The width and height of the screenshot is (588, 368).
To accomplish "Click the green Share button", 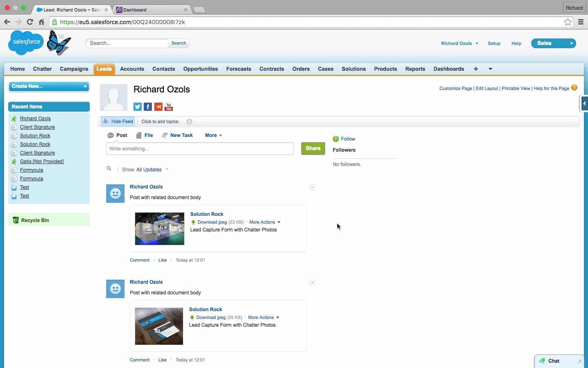I will [x=313, y=148].
